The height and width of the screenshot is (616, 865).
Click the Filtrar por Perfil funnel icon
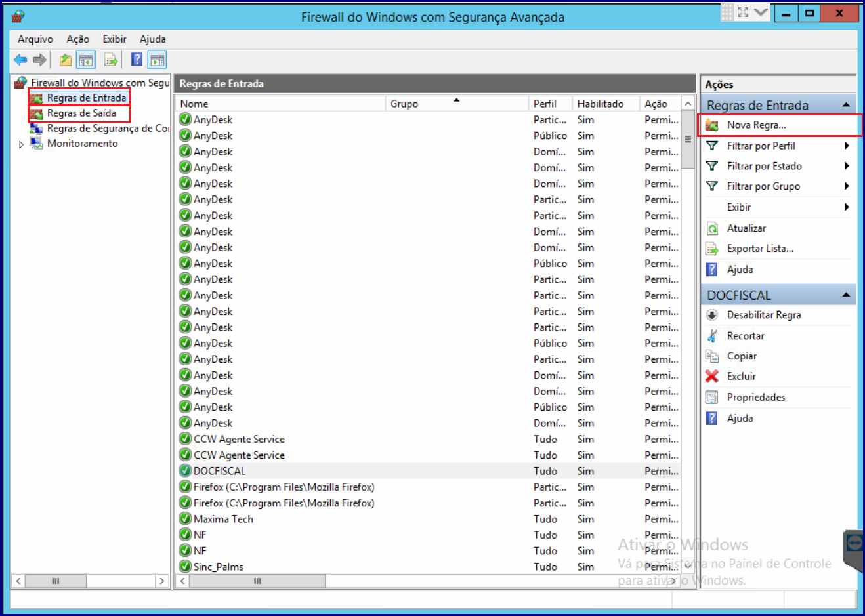tap(711, 146)
